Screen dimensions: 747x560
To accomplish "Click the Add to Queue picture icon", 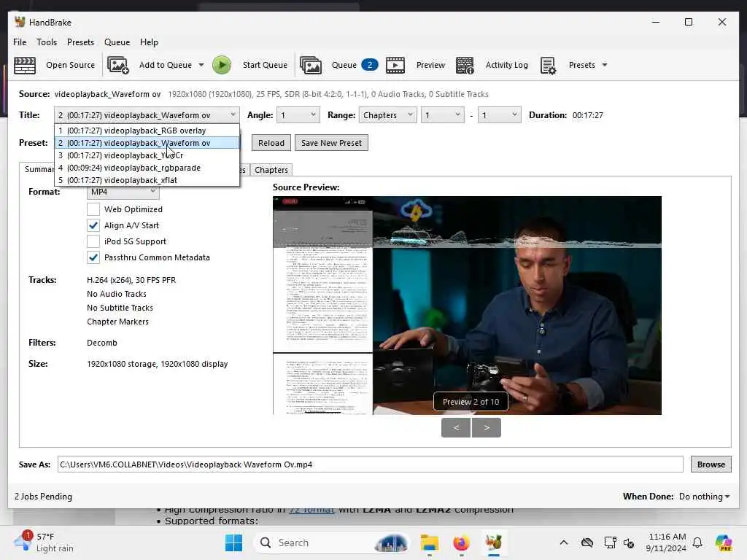I will click(117, 65).
